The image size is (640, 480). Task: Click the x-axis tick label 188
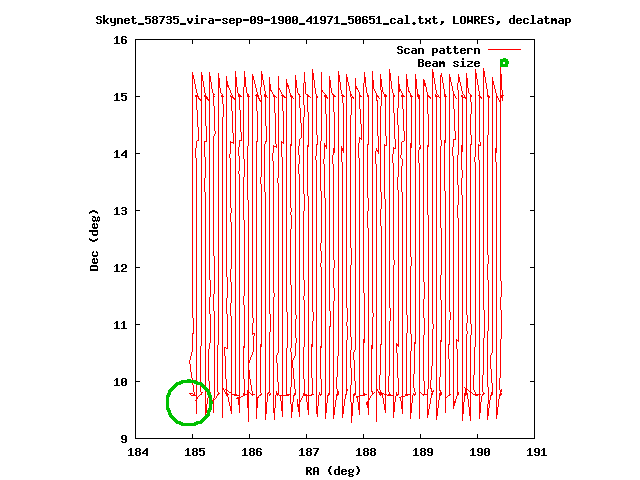[x=365, y=452]
